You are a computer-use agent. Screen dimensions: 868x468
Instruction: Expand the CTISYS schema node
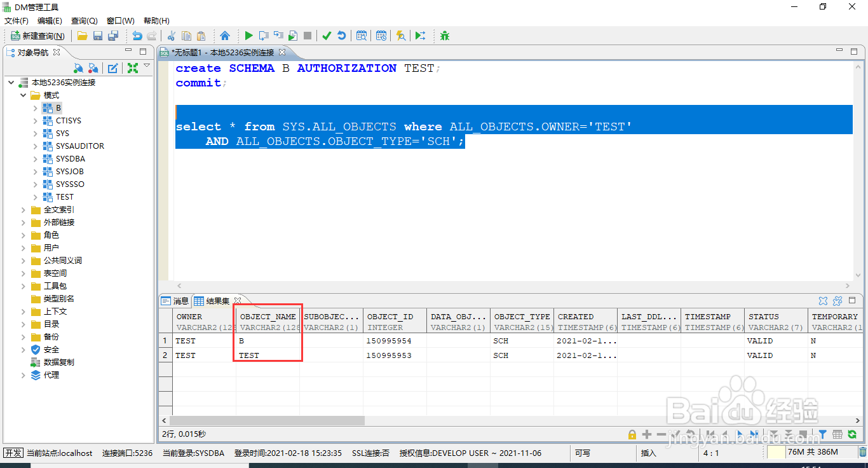tap(36, 120)
